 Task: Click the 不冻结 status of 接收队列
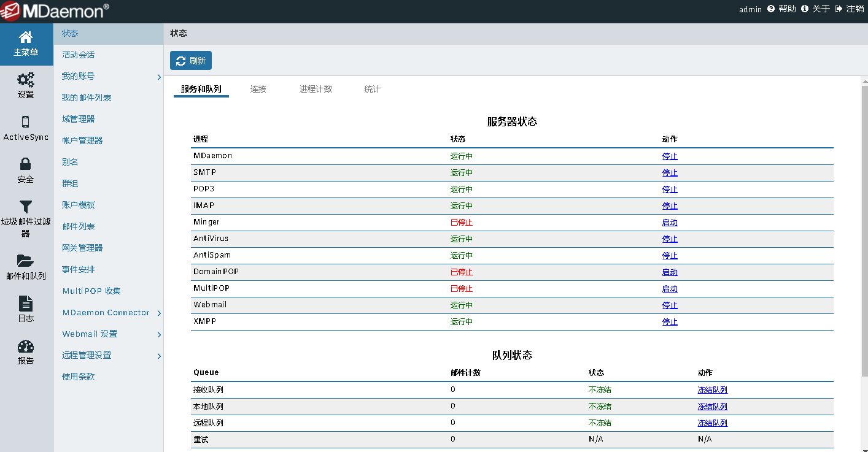click(x=600, y=390)
